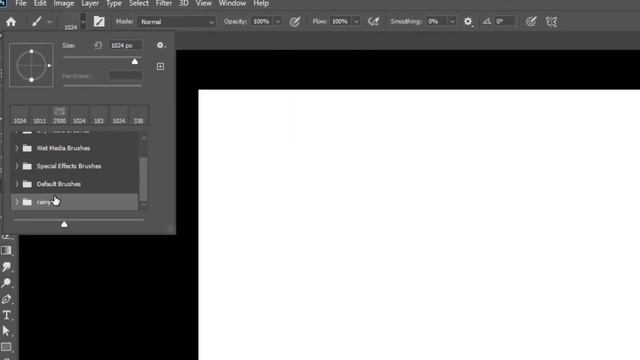Click the brush Size slider handle

135,61
